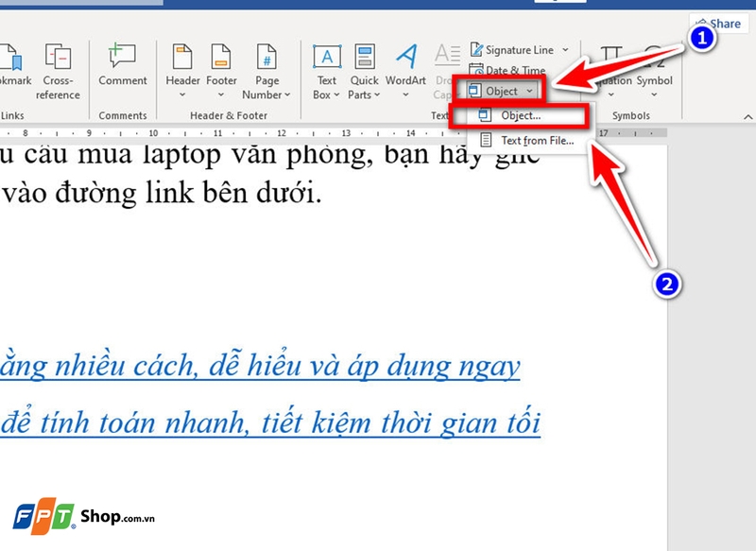Open the Signature Line dropdown arrow
Image resolution: width=756 pixels, height=551 pixels.
[565, 50]
